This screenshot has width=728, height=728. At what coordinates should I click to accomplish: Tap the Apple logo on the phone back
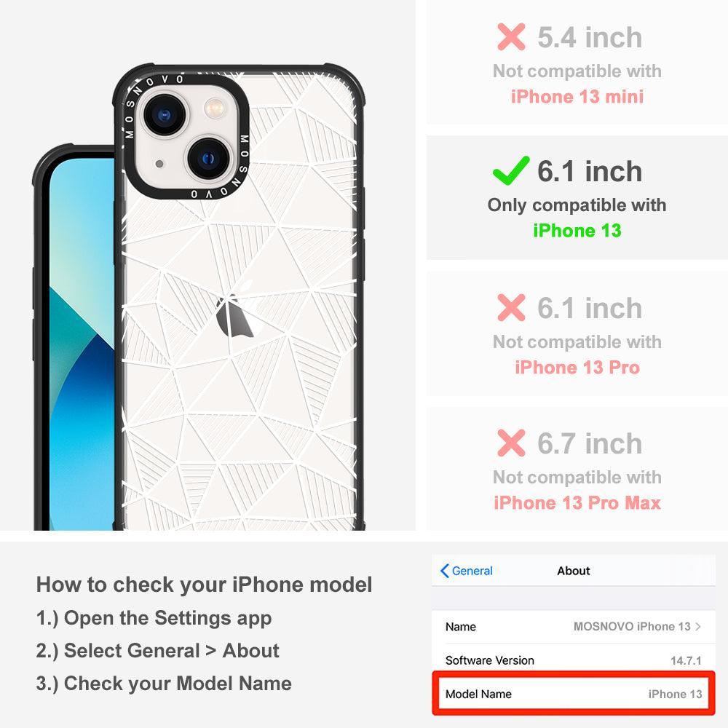click(x=235, y=309)
